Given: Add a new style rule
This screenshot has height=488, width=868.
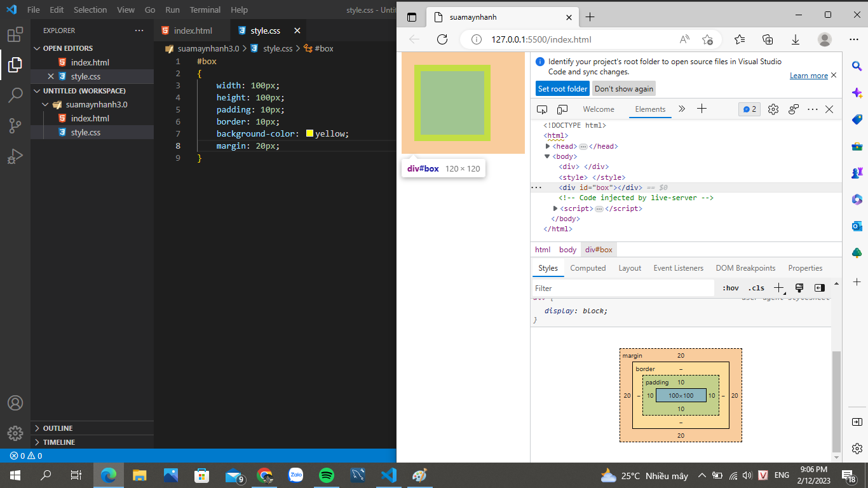Looking at the screenshot, I should tap(778, 288).
